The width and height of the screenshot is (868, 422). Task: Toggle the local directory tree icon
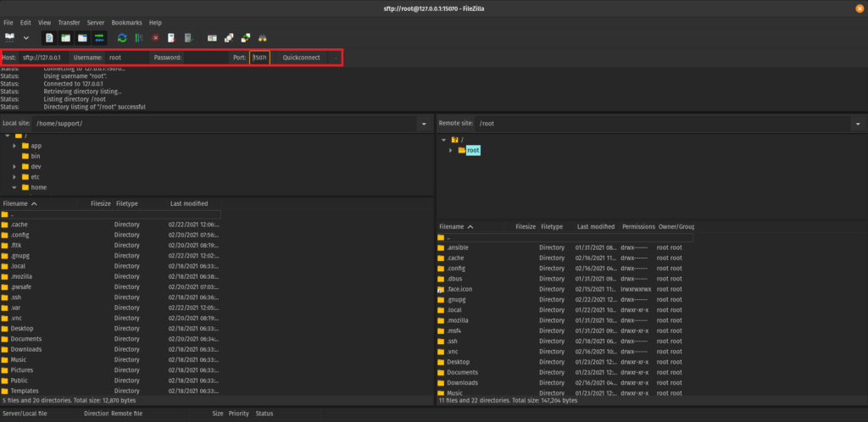pos(66,37)
